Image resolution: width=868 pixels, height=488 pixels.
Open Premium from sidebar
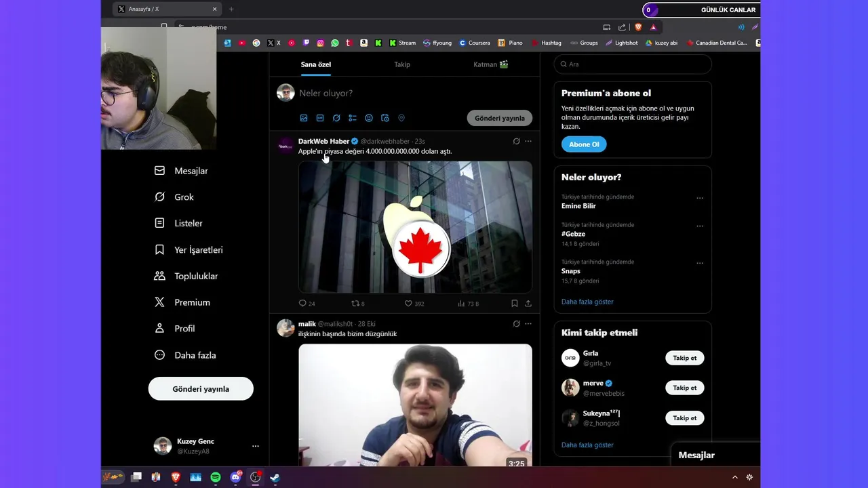coord(182,302)
